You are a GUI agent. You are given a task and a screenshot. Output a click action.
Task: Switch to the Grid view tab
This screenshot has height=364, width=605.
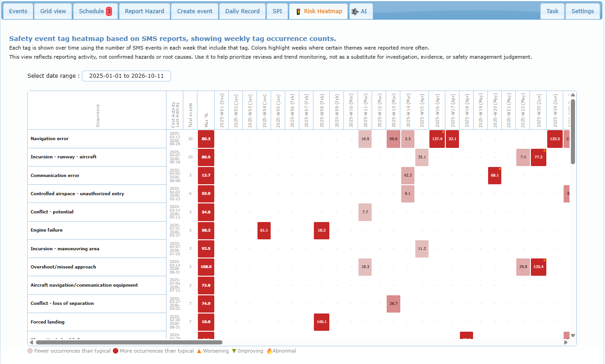[x=53, y=11]
